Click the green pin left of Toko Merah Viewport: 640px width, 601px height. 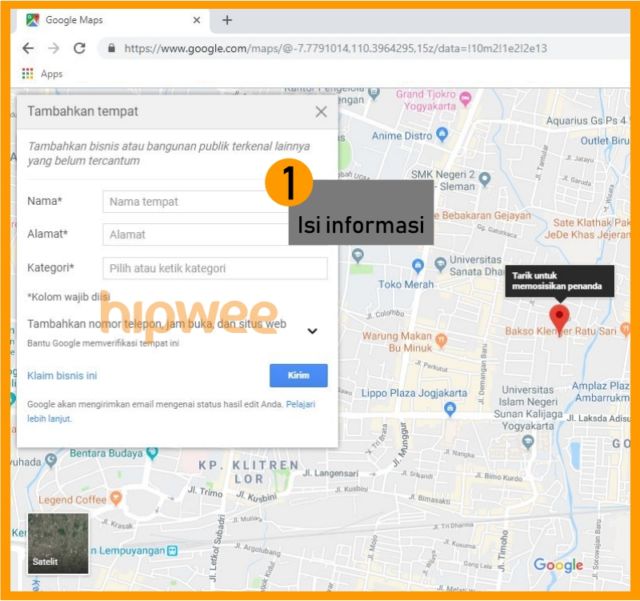[358, 255]
